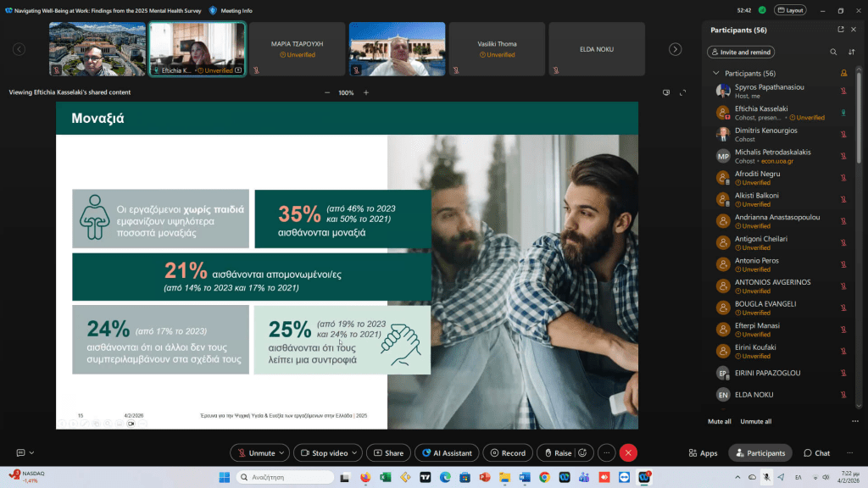Open video options dropdown arrow
The image size is (868, 488).
click(354, 452)
